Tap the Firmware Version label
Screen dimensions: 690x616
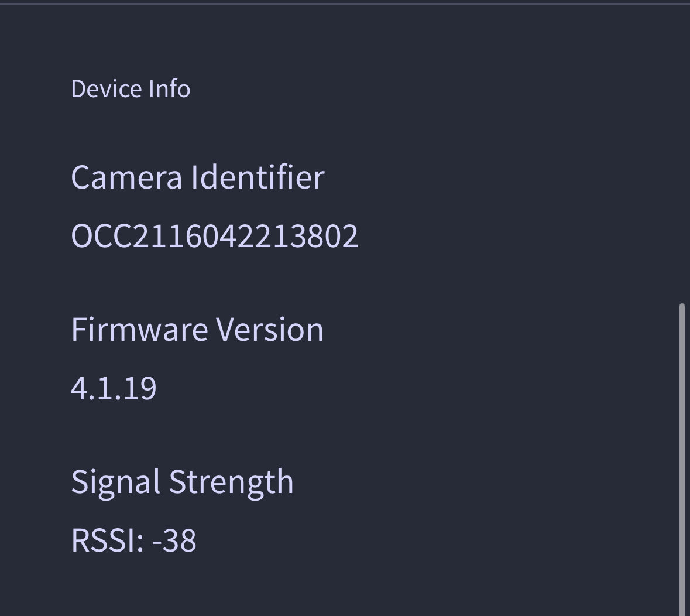pos(197,328)
